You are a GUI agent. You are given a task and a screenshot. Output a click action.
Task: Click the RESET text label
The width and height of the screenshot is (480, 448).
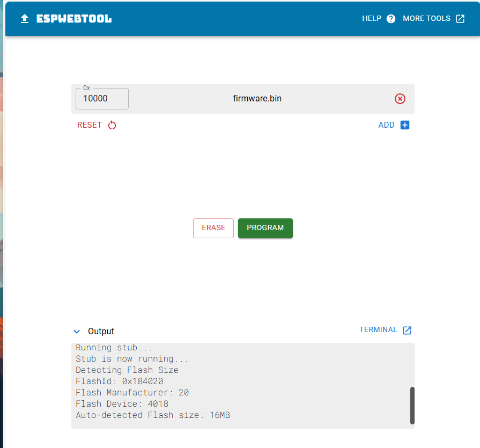(x=90, y=125)
